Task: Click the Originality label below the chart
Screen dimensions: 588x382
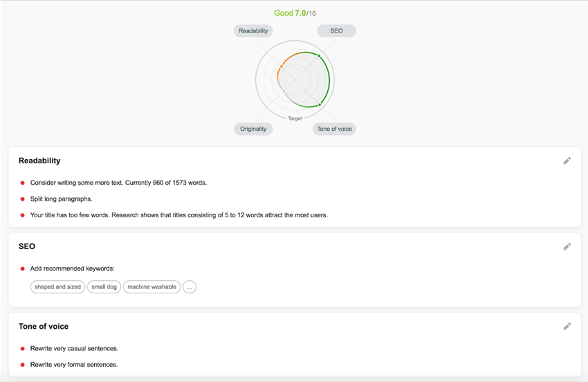Action: (253, 129)
